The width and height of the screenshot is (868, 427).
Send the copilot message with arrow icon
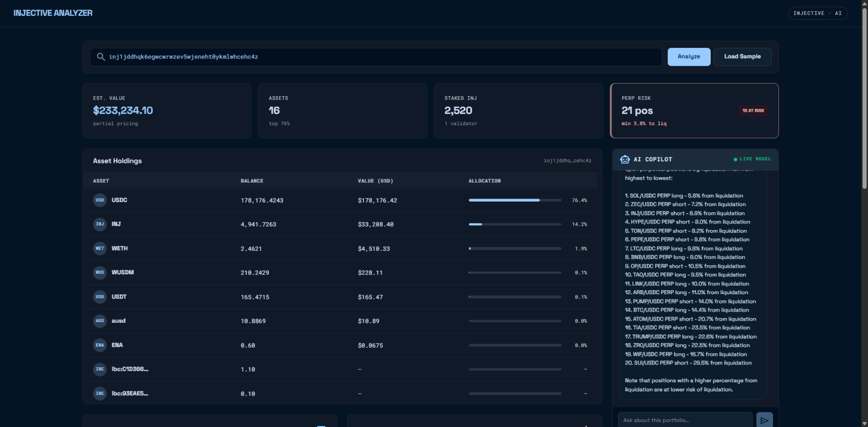pos(764,420)
